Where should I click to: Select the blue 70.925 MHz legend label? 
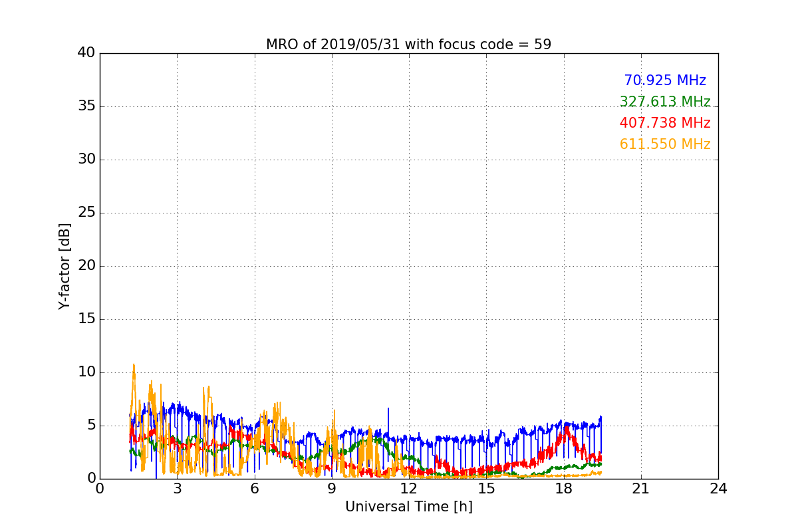click(665, 80)
